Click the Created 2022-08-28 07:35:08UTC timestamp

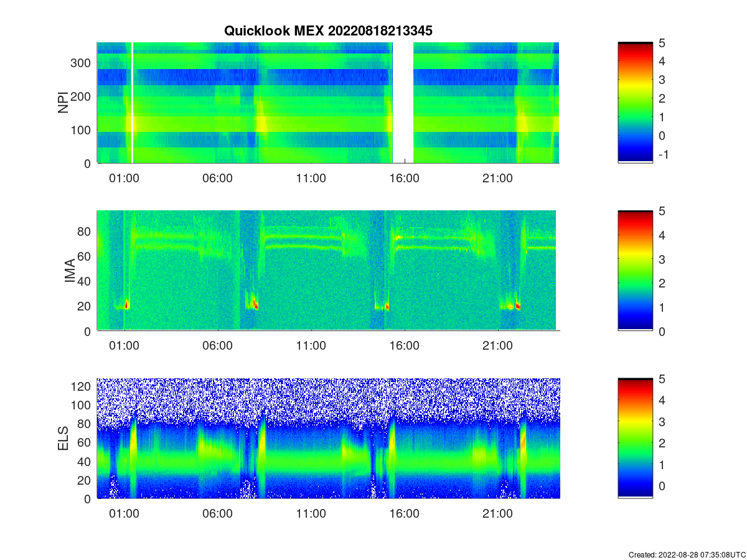tap(687, 554)
